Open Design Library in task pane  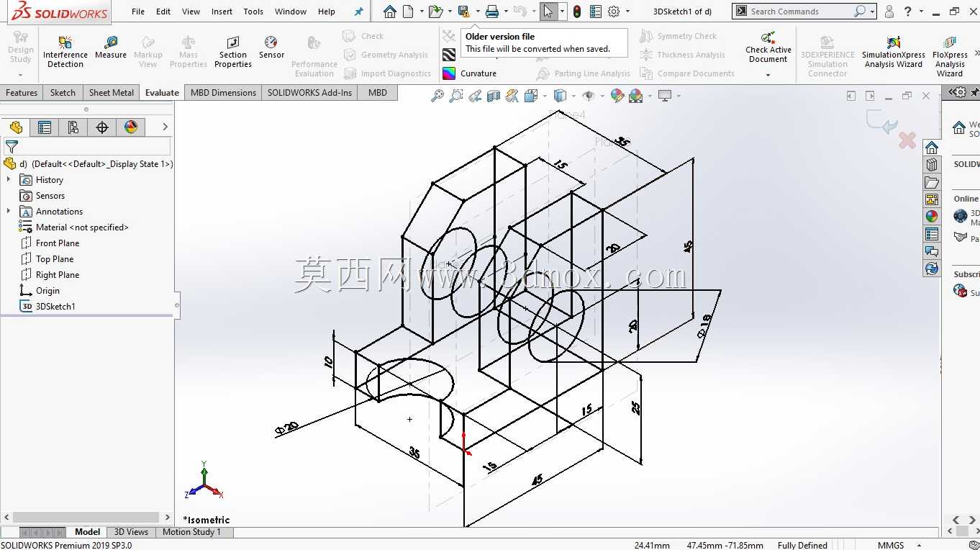click(x=932, y=165)
